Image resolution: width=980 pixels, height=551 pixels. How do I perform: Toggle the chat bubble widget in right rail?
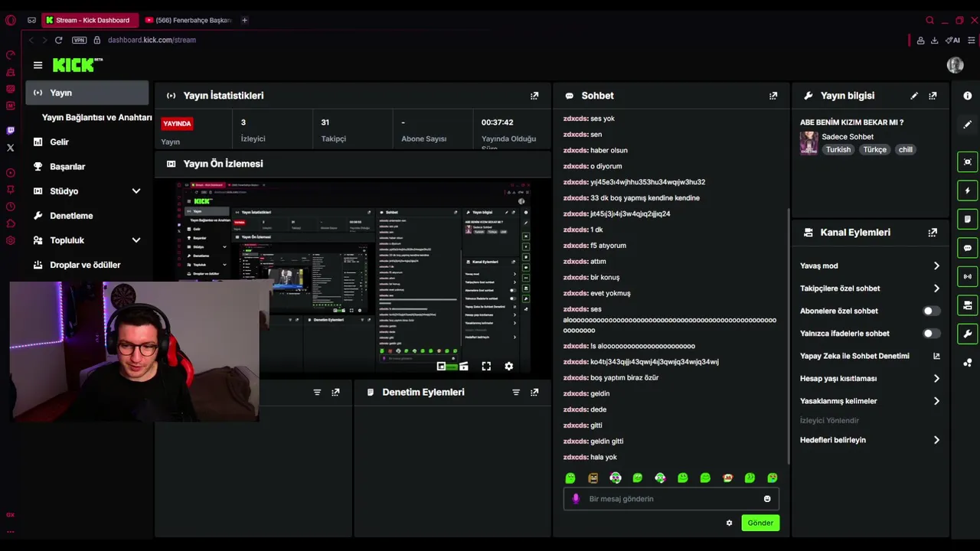[x=968, y=248]
